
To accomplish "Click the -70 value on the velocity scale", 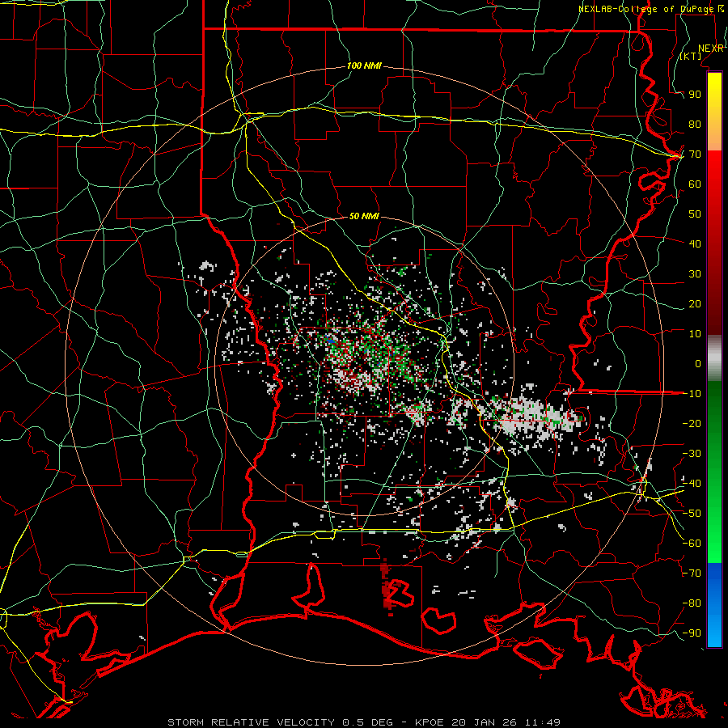I will coord(692,574).
